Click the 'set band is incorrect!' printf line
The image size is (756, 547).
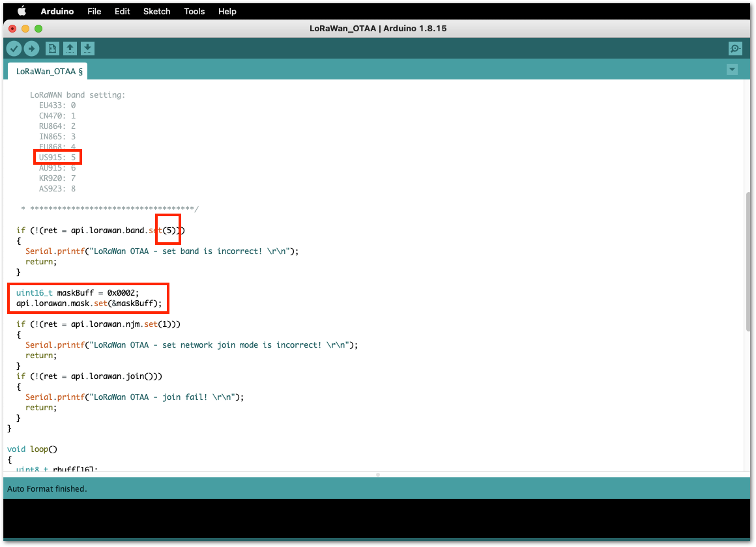point(162,251)
